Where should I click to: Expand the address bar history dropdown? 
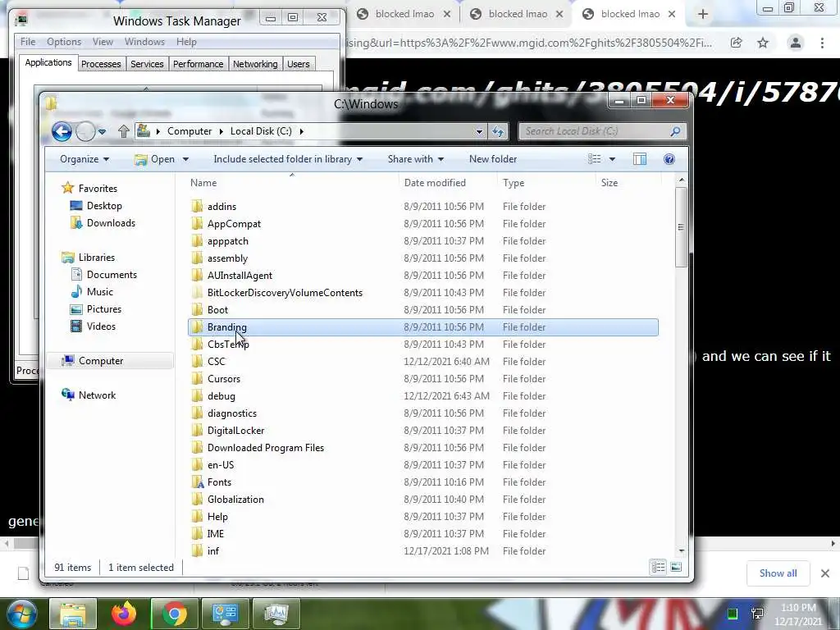tap(479, 131)
